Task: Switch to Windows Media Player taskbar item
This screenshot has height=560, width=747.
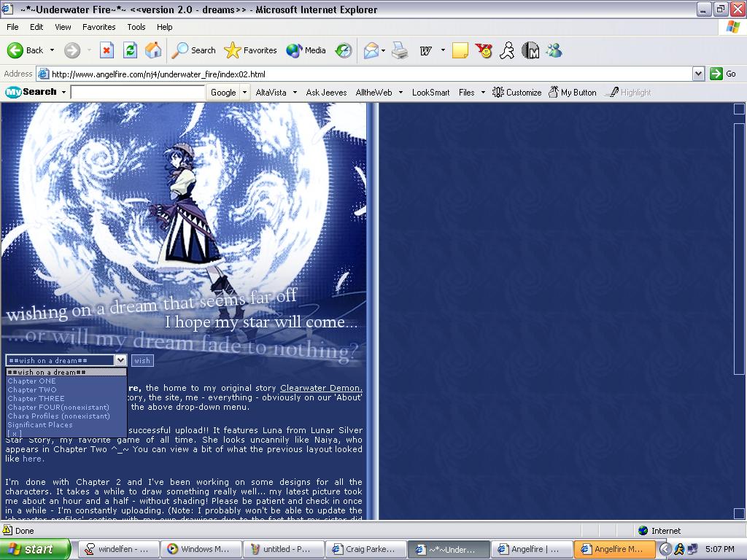Action: pyautogui.click(x=200, y=549)
